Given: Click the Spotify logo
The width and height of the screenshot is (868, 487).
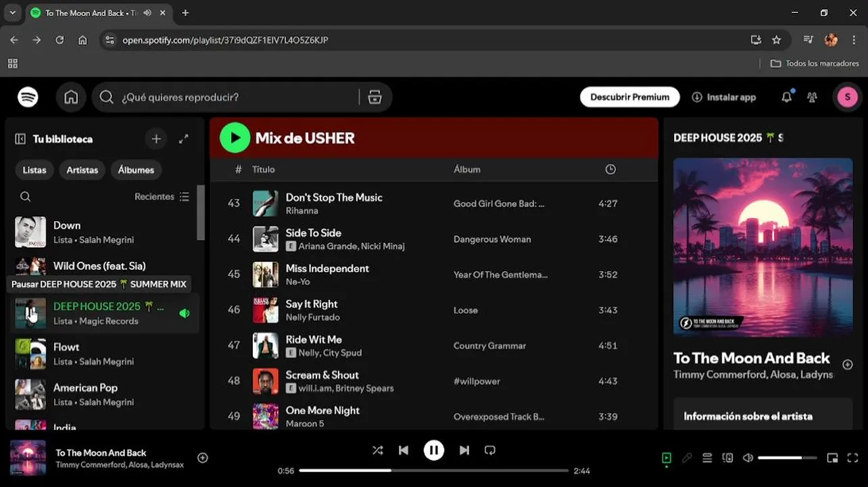Looking at the screenshot, I should [28, 97].
